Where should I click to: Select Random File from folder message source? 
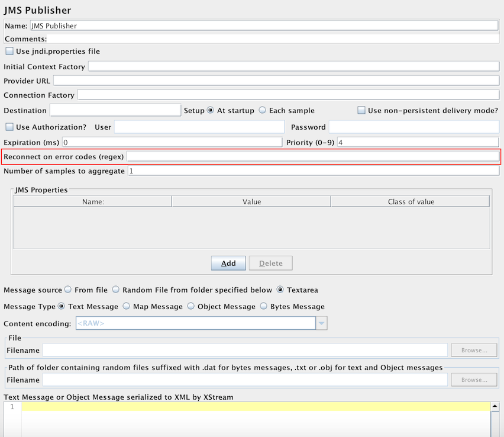116,290
